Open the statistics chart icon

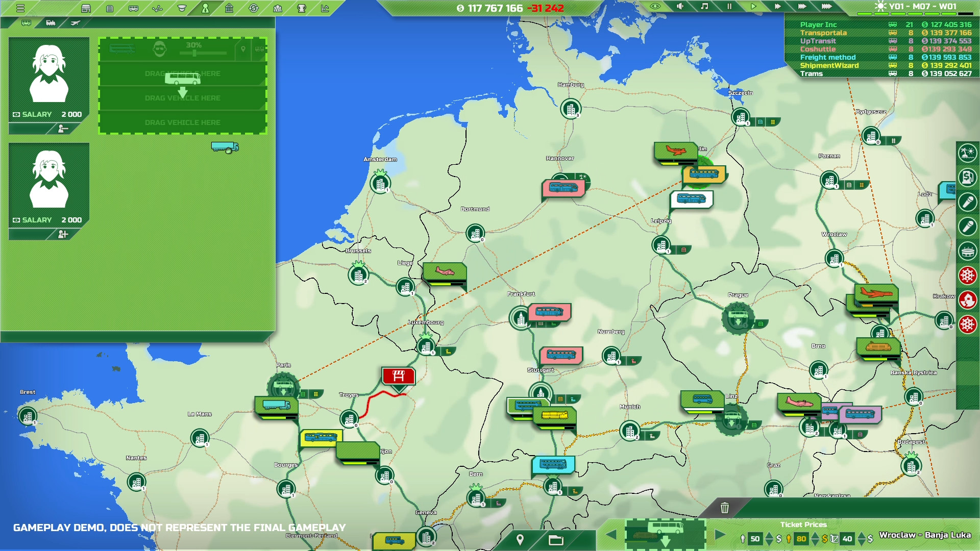pyautogui.click(x=325, y=8)
